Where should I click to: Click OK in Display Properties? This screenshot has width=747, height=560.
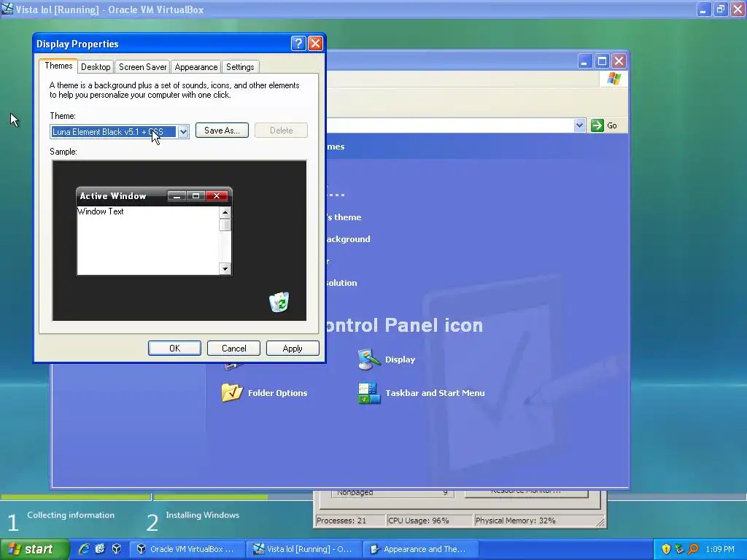click(x=174, y=348)
